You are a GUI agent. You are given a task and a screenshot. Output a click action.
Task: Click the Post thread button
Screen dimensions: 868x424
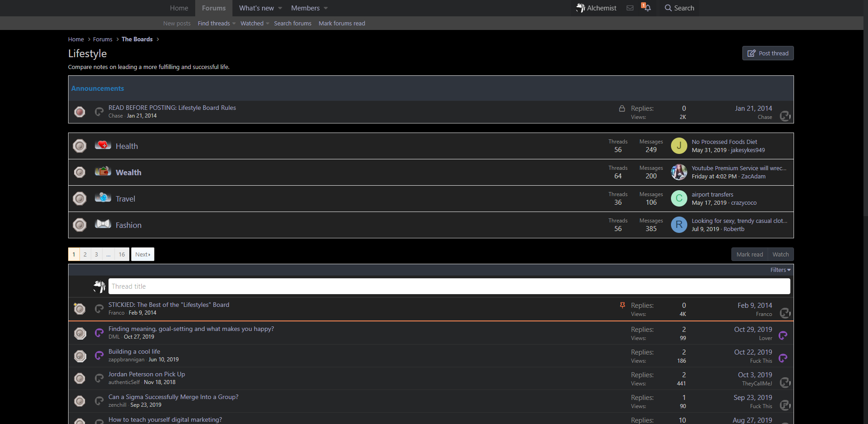point(768,53)
